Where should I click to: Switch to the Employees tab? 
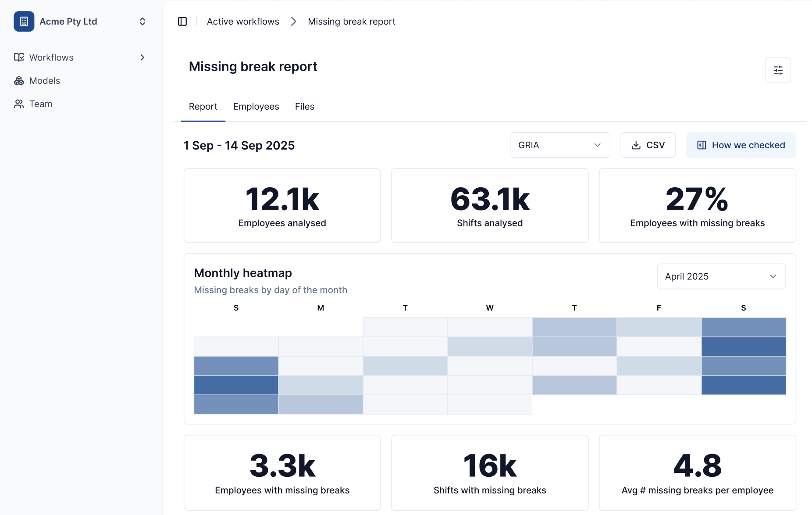pyautogui.click(x=256, y=106)
